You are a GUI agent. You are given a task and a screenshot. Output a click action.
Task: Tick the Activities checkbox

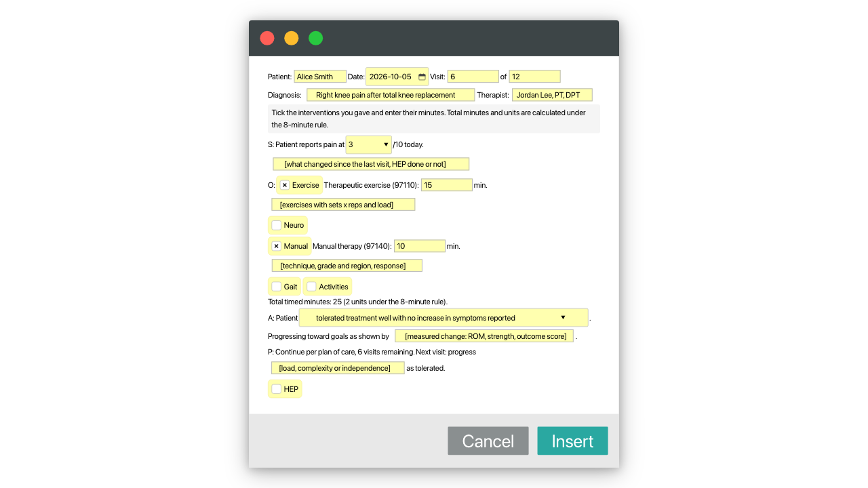[x=312, y=287]
